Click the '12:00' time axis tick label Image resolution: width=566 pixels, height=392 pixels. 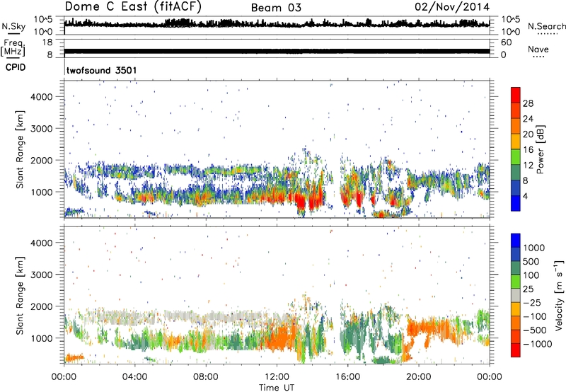(277, 377)
